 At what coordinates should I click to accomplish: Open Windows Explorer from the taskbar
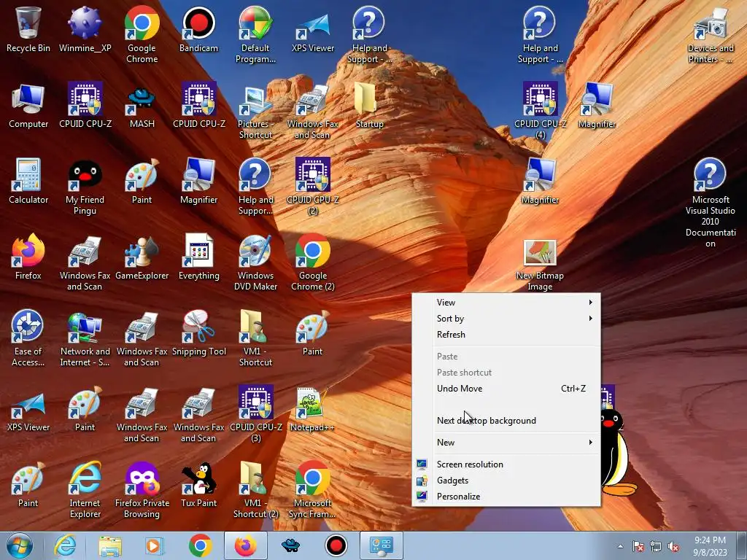click(x=110, y=545)
